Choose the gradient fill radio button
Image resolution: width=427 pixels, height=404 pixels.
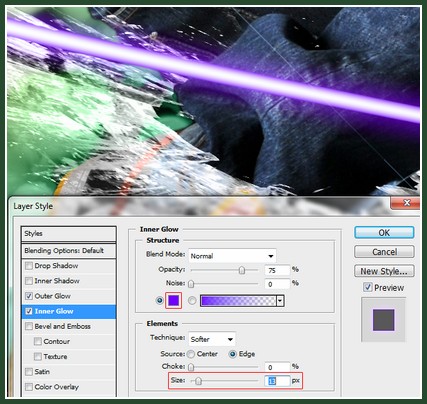192,301
